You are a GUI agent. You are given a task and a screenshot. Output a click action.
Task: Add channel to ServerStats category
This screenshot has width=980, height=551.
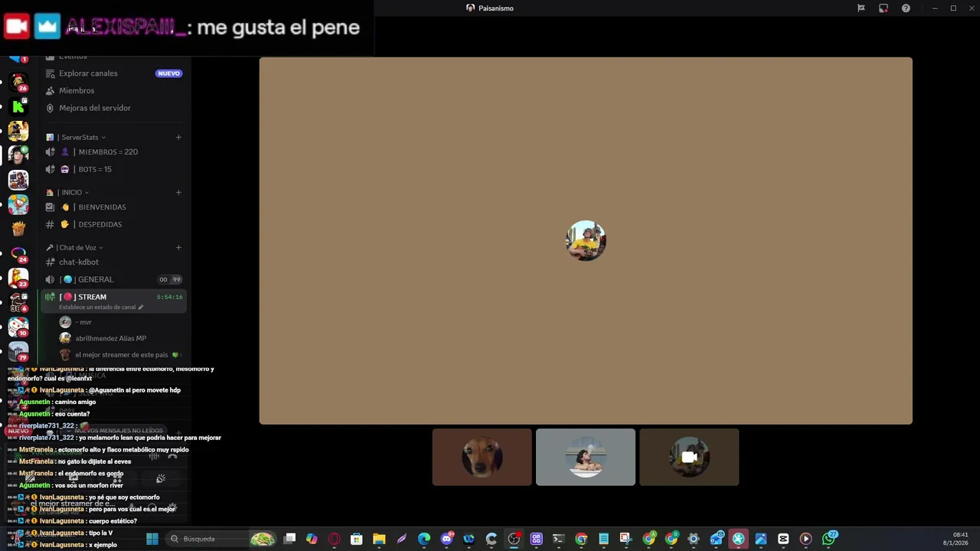(178, 138)
